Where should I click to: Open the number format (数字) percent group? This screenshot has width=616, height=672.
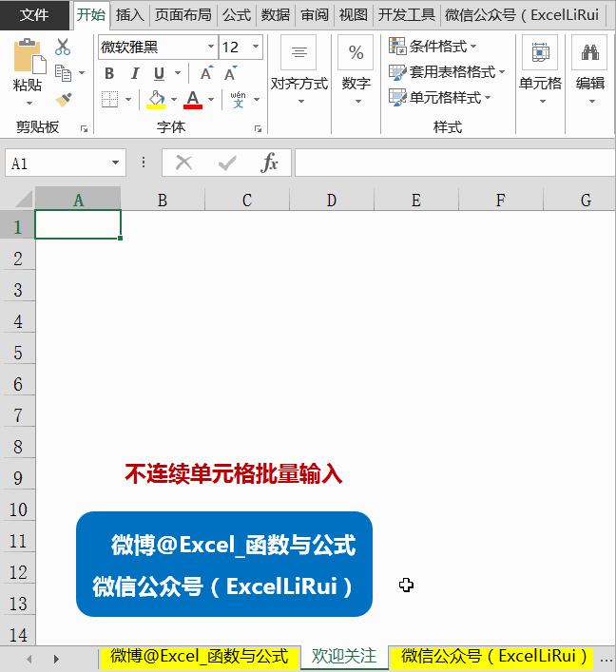coord(356,70)
